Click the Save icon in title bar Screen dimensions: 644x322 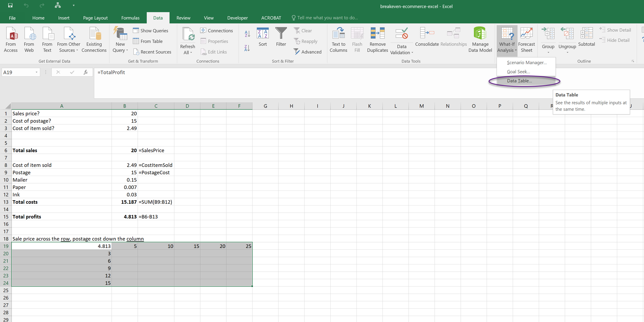tap(10, 5)
